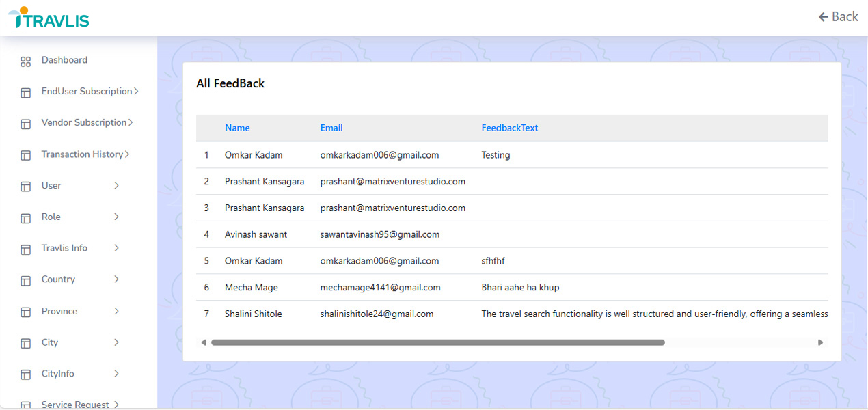Select the Dashboard grid icon
The width and height of the screenshot is (868, 410).
click(x=25, y=60)
